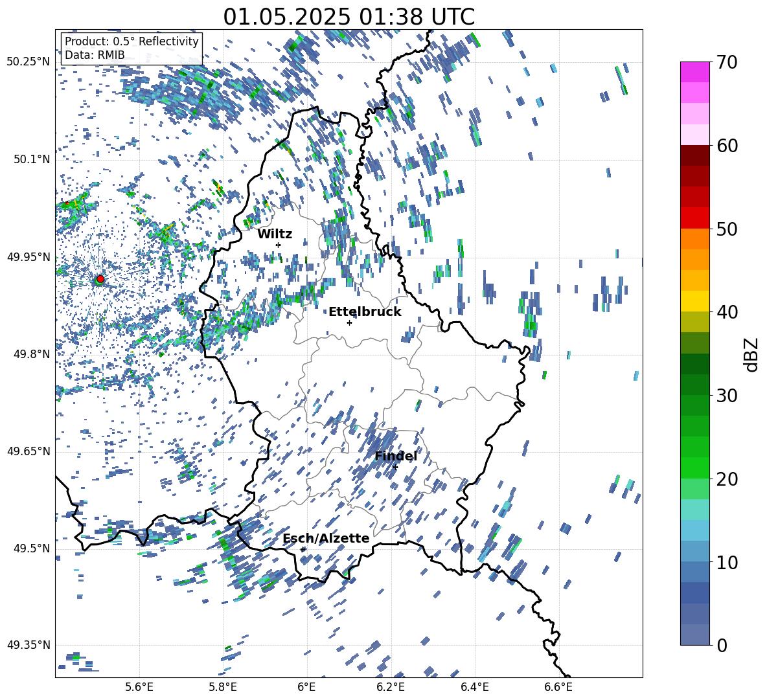The image size is (767, 700).
Task: Click the Data: RMIB text
Action: [x=95, y=55]
